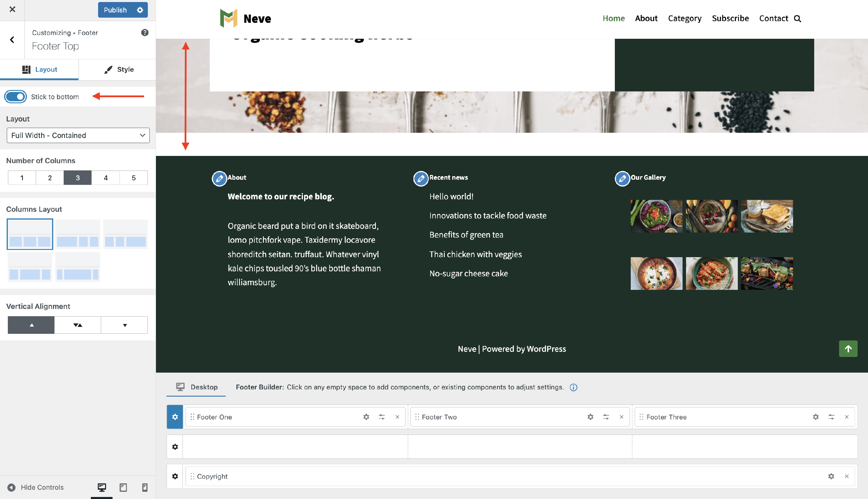868x499 pixels.
Task: Click the scroll to top arrow button
Action: tap(848, 349)
